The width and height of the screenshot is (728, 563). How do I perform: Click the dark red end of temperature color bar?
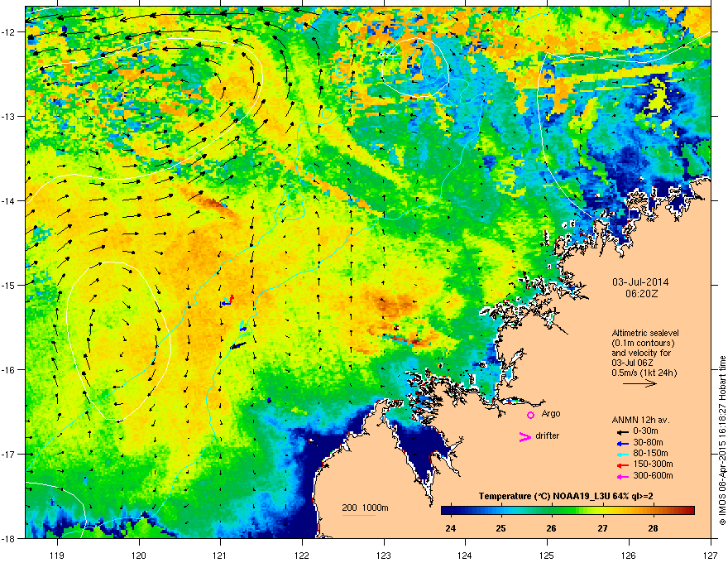click(689, 511)
